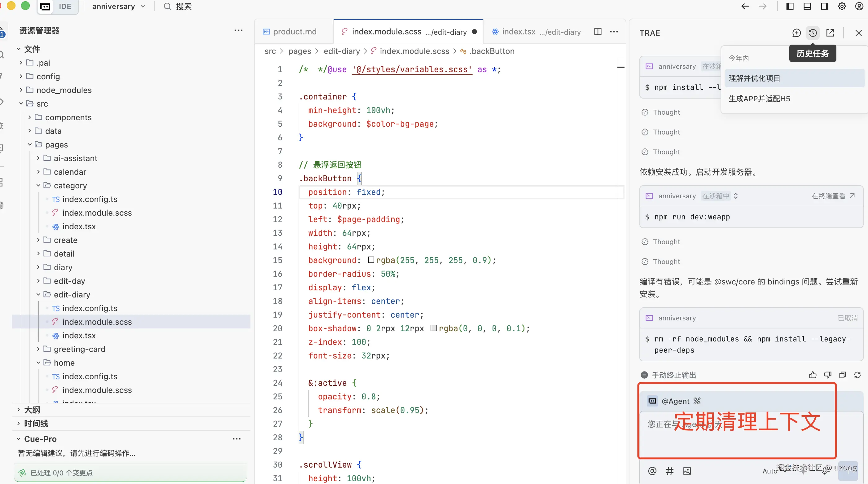Click 已处理 0/0 个变更点 status bar
This screenshot has width=868, height=484.
point(130,473)
